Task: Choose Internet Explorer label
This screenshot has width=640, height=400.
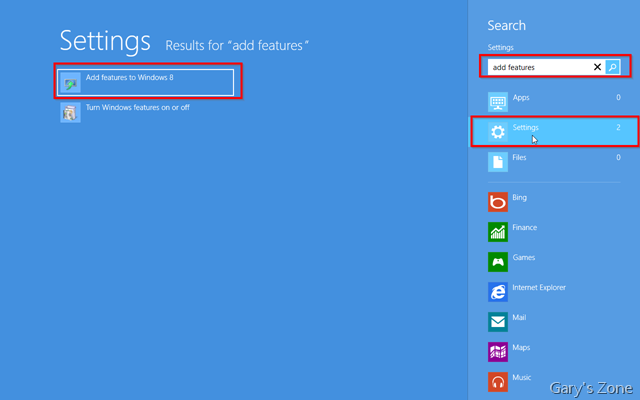Action: click(539, 288)
